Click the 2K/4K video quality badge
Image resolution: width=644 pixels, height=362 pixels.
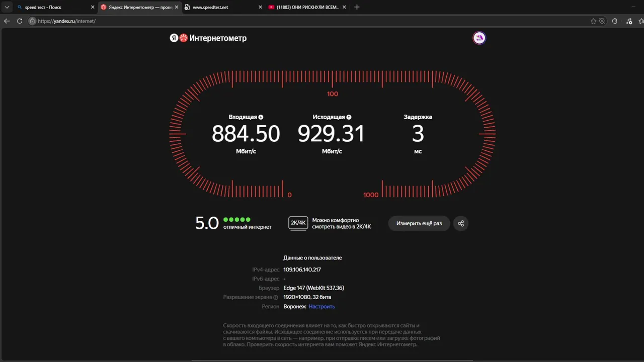tap(298, 223)
